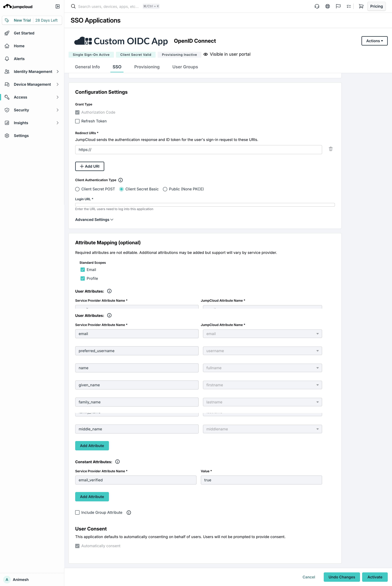Click the Cancel link
Screen dimensions: 392x586
click(309, 577)
